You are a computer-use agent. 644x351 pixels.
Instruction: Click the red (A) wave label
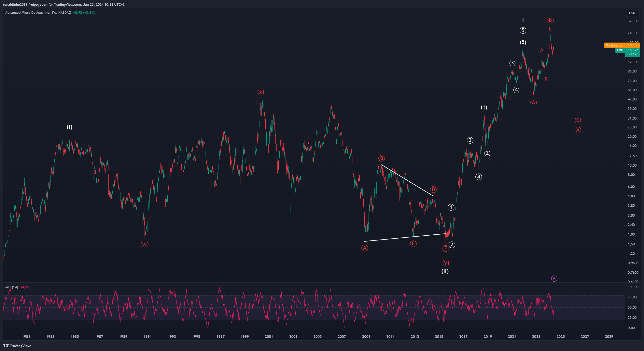(534, 102)
